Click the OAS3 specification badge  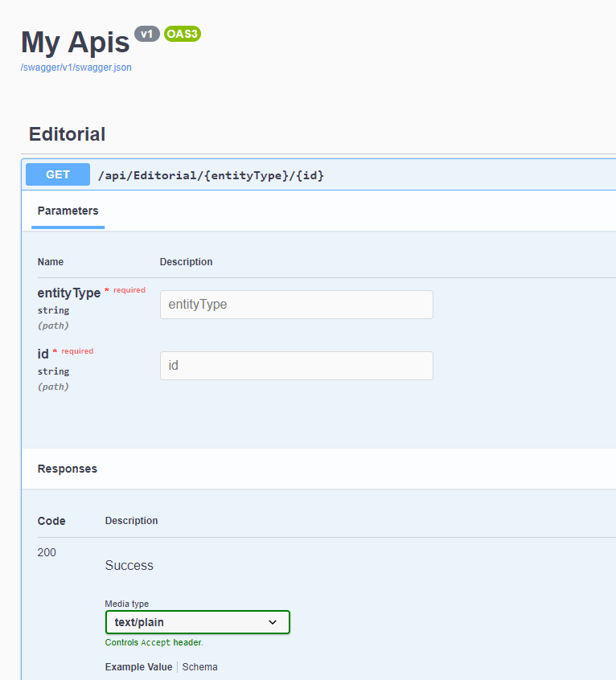point(182,34)
